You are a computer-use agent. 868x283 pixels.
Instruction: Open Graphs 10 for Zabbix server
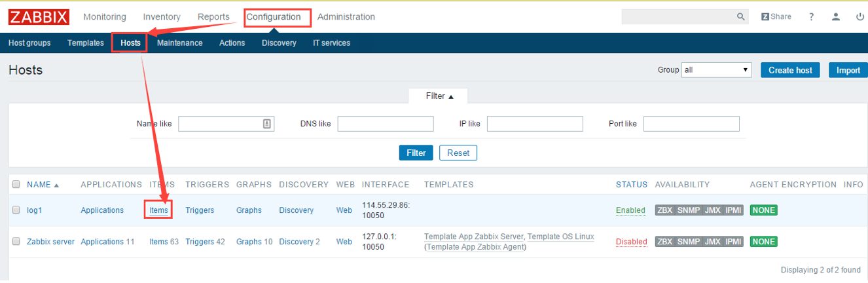[254, 242]
